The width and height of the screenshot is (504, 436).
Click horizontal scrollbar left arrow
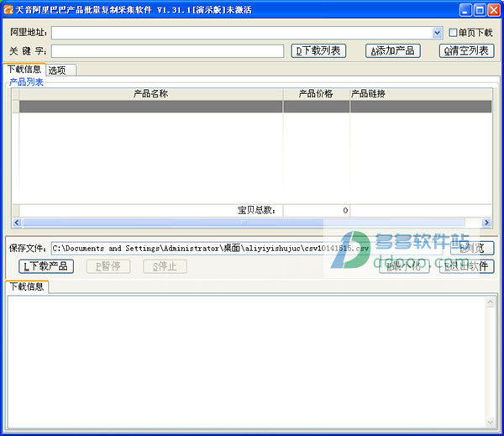[17, 223]
